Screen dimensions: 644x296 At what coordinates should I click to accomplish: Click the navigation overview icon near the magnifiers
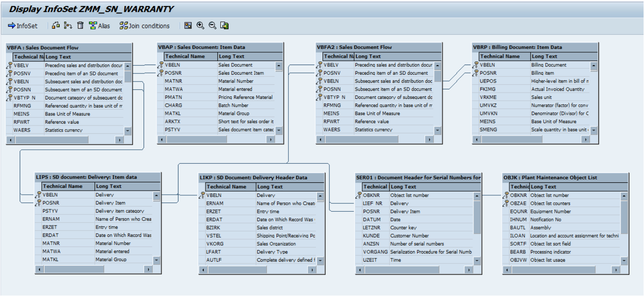[x=188, y=26]
